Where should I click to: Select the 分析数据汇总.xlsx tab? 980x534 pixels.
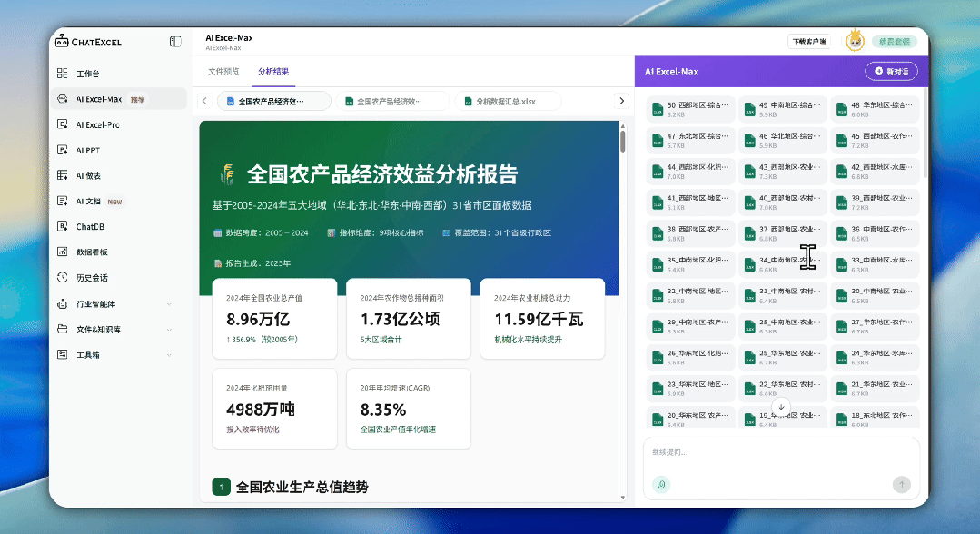pyautogui.click(x=508, y=102)
